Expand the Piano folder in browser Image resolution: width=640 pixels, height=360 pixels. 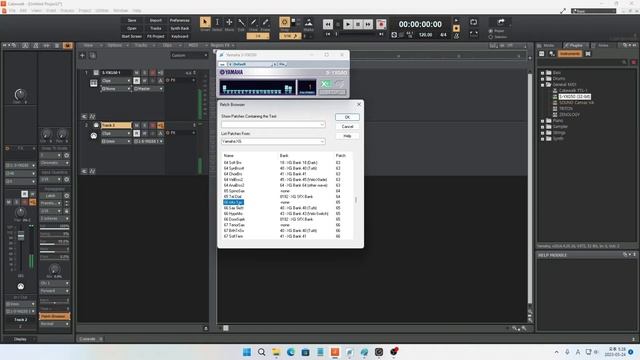pos(542,121)
